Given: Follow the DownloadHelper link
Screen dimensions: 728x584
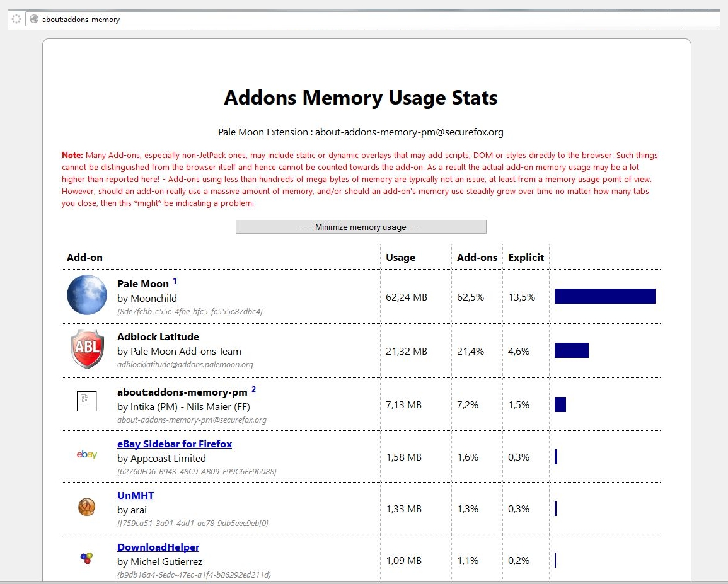Looking at the screenshot, I should pos(158,547).
